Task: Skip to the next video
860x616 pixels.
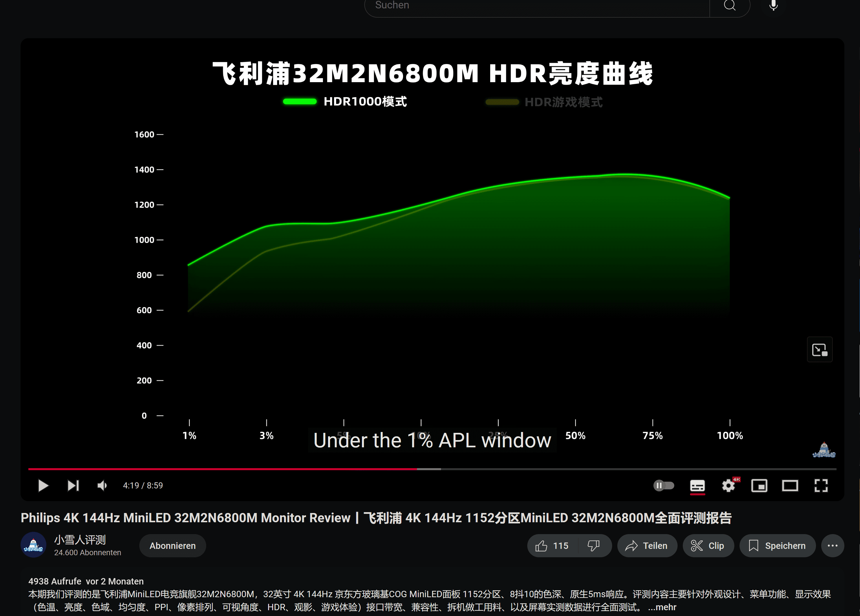Action: point(73,485)
